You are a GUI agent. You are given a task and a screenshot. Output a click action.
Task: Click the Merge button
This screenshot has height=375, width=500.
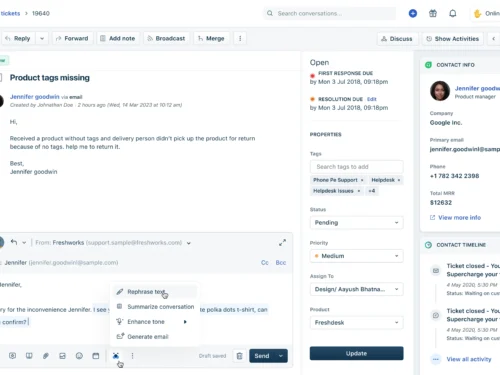tap(211, 38)
